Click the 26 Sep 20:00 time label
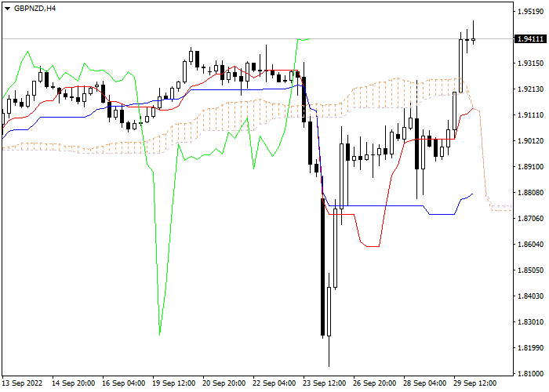Image resolution: width=549 pixels, height=392 pixels. tap(375, 383)
